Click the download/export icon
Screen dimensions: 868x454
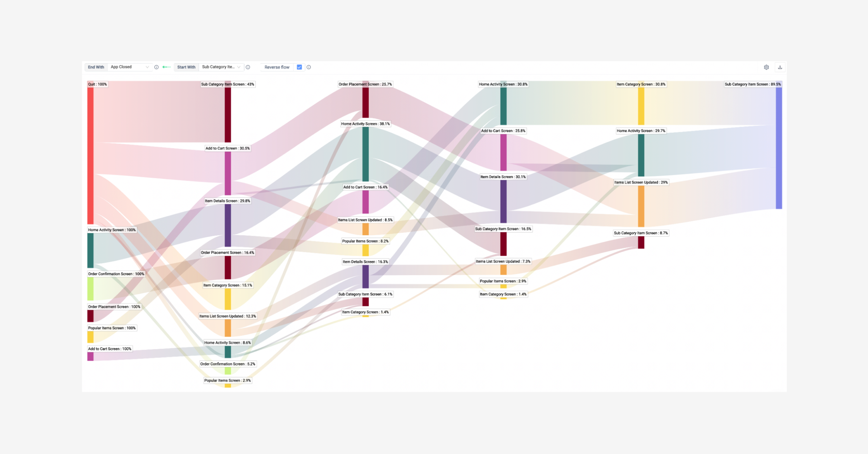point(780,67)
